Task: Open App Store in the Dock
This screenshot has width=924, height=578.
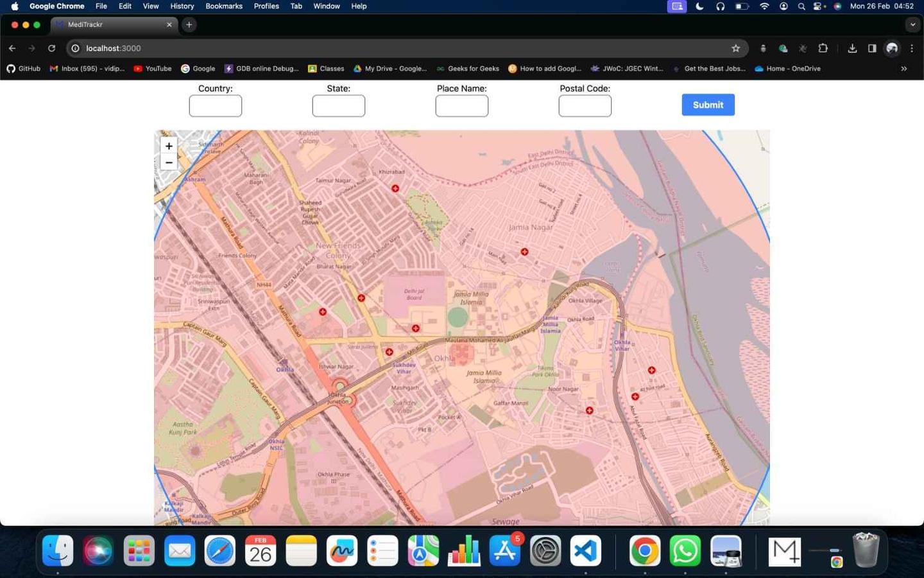Action: click(504, 550)
